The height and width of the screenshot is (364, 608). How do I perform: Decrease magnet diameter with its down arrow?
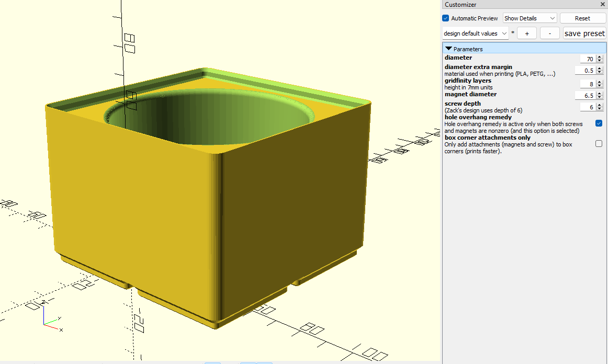[600, 97]
